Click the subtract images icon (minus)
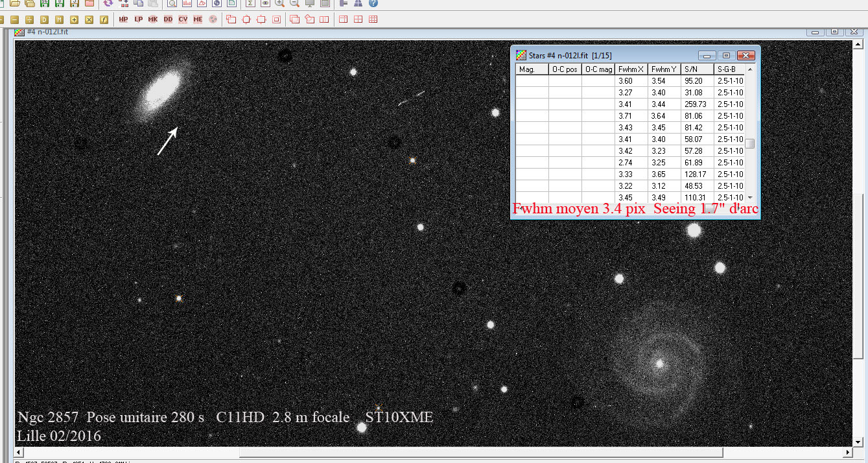This screenshot has height=463, width=868. tap(14, 19)
